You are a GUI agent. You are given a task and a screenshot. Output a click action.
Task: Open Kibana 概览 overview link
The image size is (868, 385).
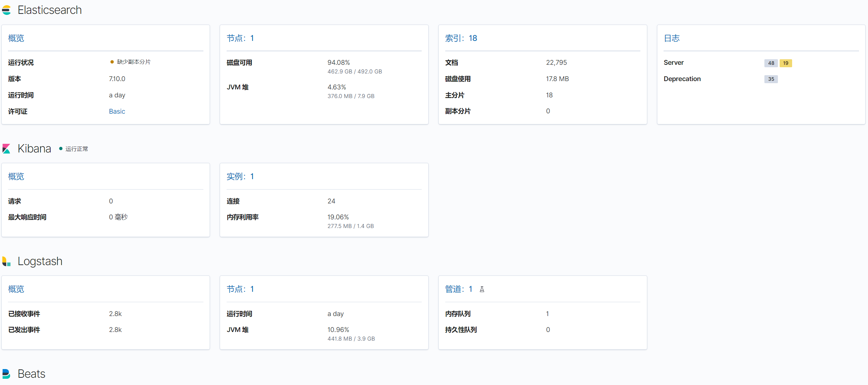16,176
